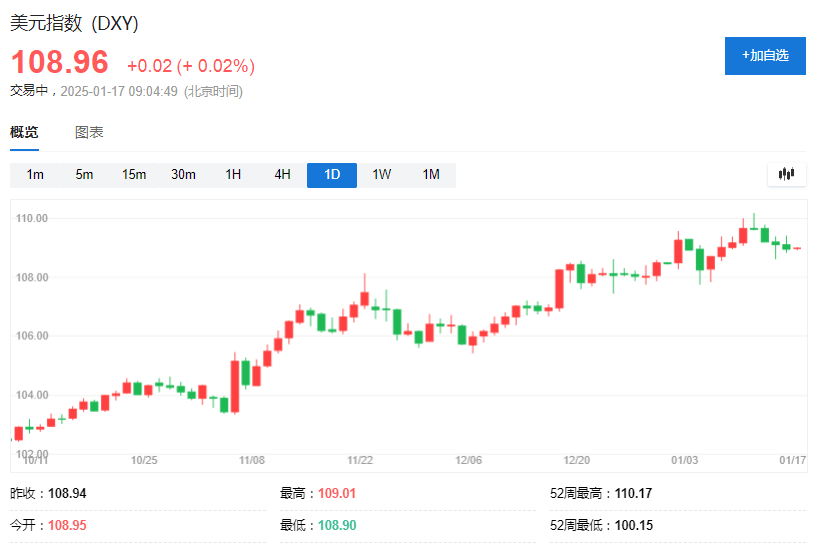The height and width of the screenshot is (555, 825).
Task: Click the 美元指数 (DXY) title
Action: [x=74, y=24]
